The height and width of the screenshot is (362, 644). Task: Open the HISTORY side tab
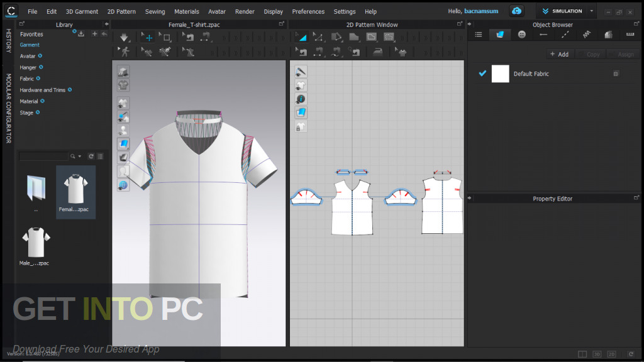[8, 41]
